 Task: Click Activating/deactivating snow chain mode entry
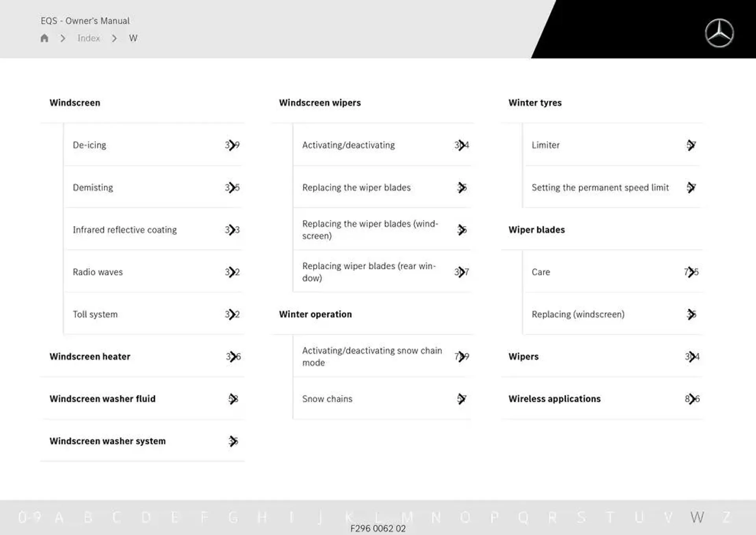(x=372, y=355)
